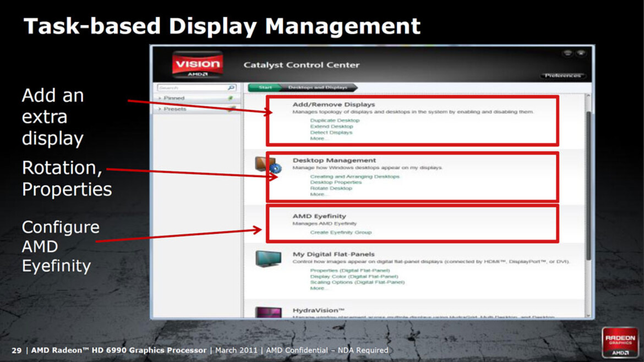Open Properties (Digital Flat-Panel) link
The width and height of the screenshot is (644, 362).
(350, 271)
